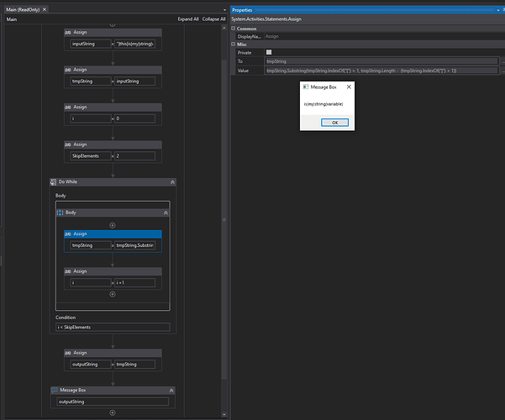Click Collapse All in designer header
Screen dimensions: 505x420
click(213, 19)
